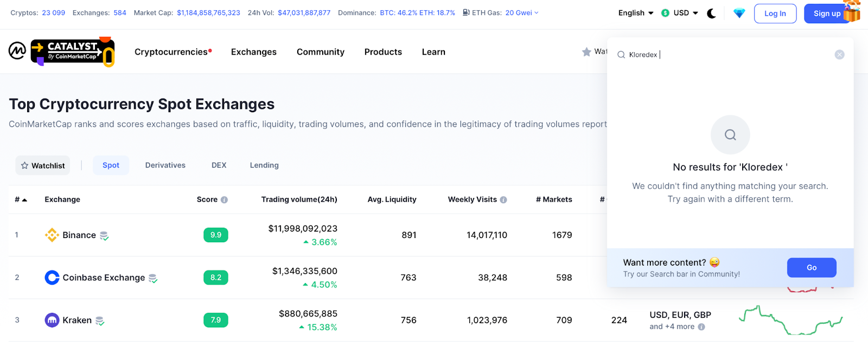Click the Coinbase Exchange logo icon
This screenshot has height=347, width=868.
(52, 278)
